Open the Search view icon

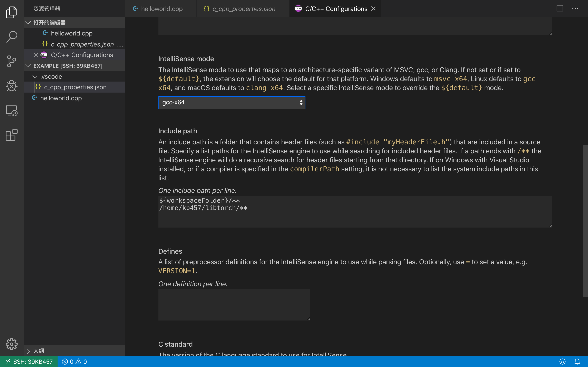(x=11, y=37)
